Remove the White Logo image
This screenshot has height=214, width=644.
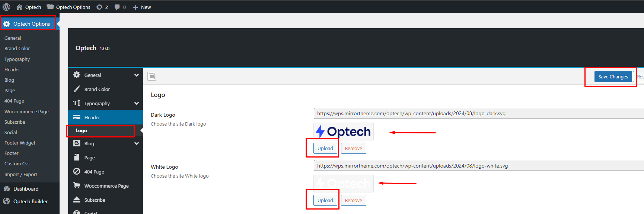point(353,200)
